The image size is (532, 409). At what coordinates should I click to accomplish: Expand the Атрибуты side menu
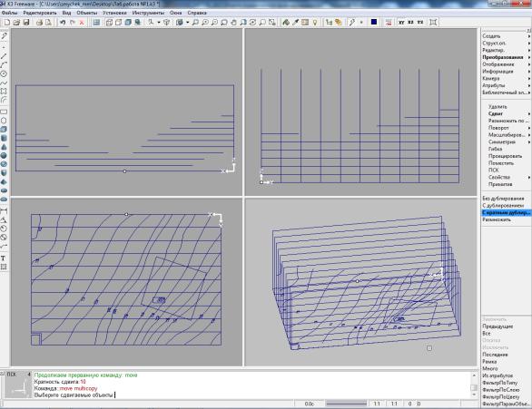coord(506,85)
